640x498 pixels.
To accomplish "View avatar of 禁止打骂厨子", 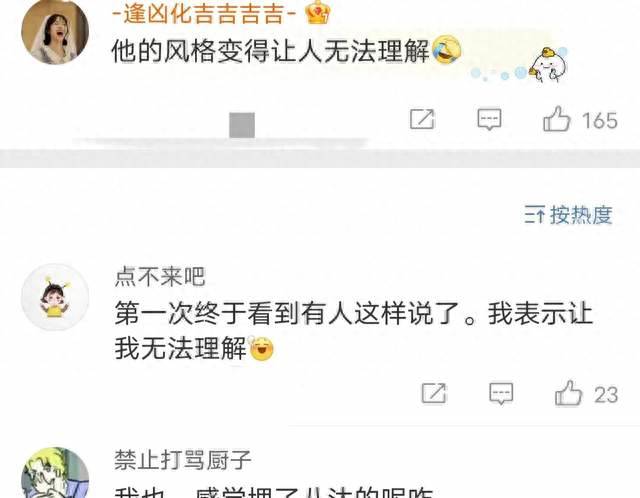I will tap(55, 473).
